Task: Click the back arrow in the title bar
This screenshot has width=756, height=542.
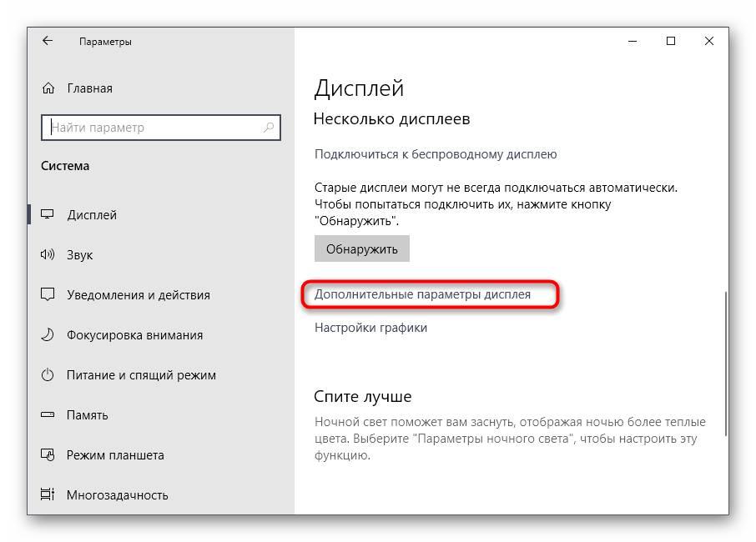Action: click(48, 41)
